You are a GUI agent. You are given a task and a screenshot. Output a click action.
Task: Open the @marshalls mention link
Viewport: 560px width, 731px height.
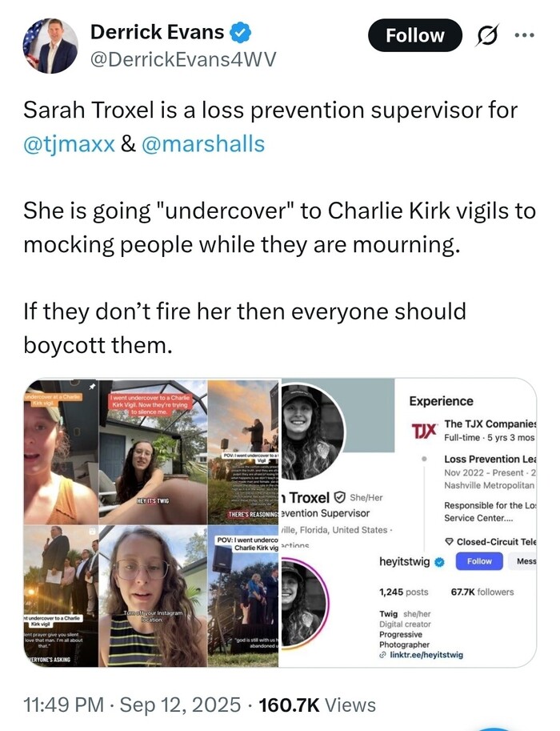(x=202, y=143)
